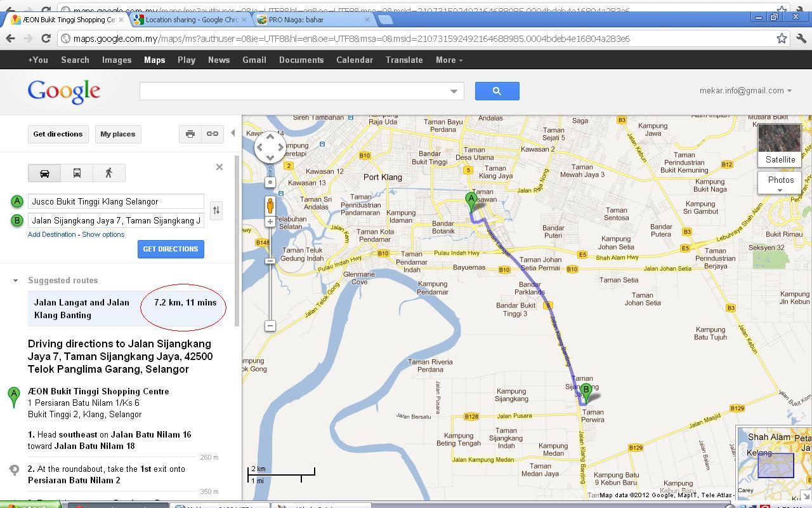The height and width of the screenshot is (508, 812).
Task: Close the directions form X
Action: tap(219, 167)
